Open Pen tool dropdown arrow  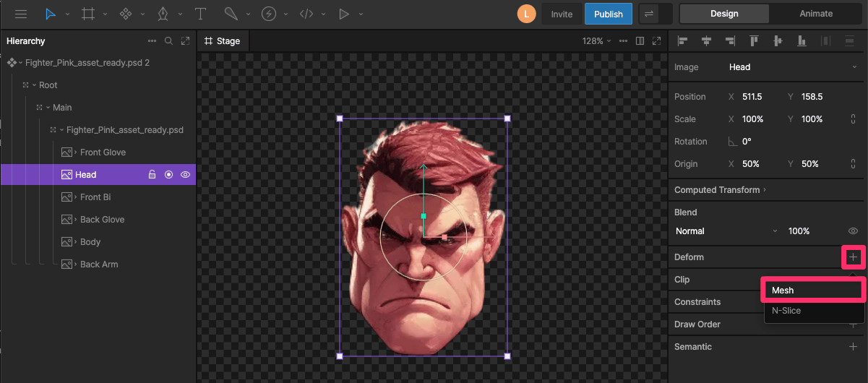pyautogui.click(x=180, y=14)
